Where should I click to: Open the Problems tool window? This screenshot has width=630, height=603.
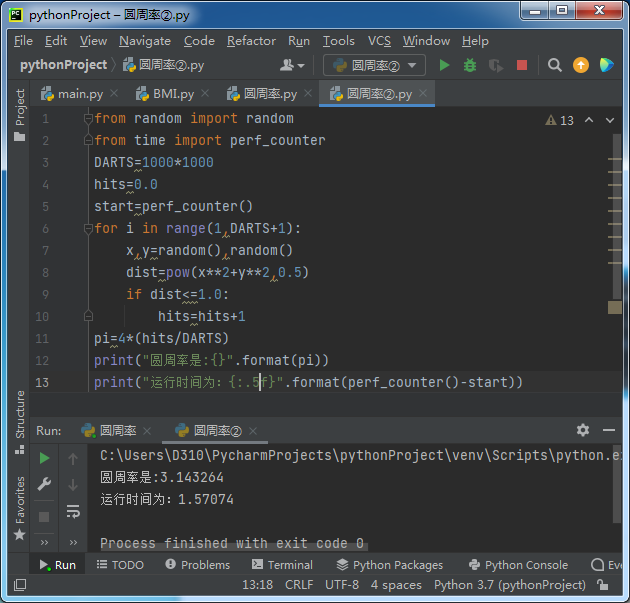198,564
